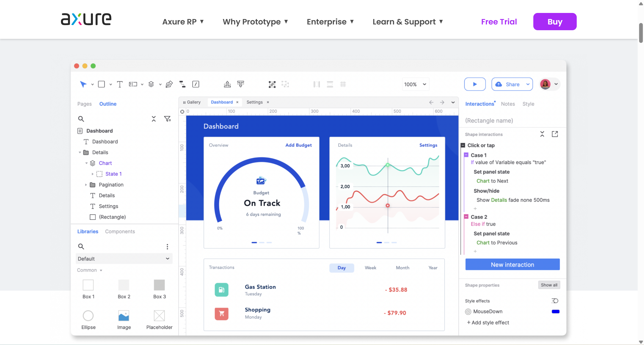Select the Pen drawing tool
This screenshot has height=345, width=644.
(x=169, y=84)
